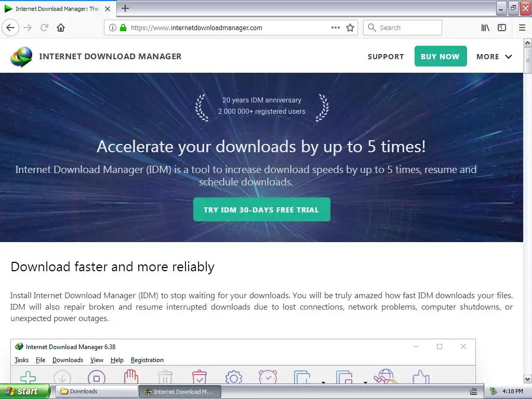The width and height of the screenshot is (532, 399).
Task: Open page actions three-dot menu
Action: pos(336,28)
